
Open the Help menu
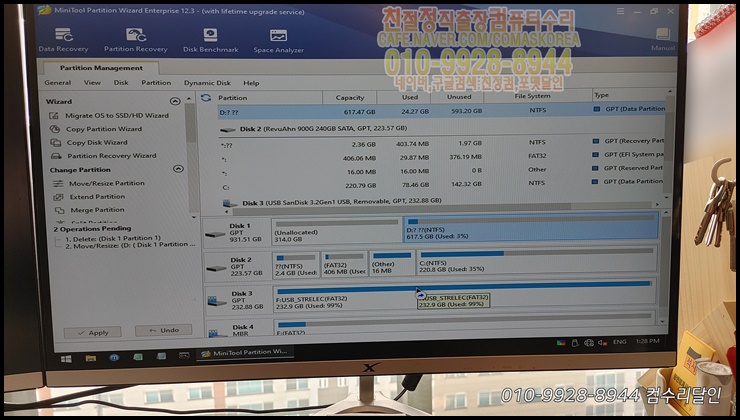click(251, 83)
